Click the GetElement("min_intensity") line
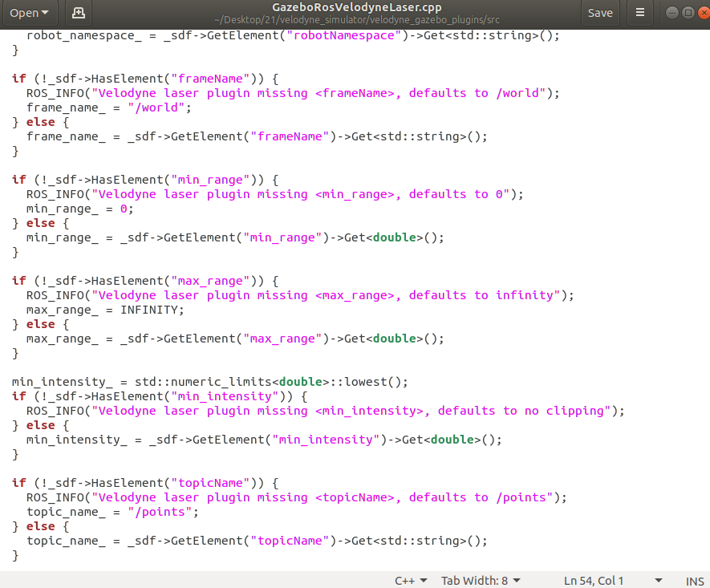 point(264,440)
